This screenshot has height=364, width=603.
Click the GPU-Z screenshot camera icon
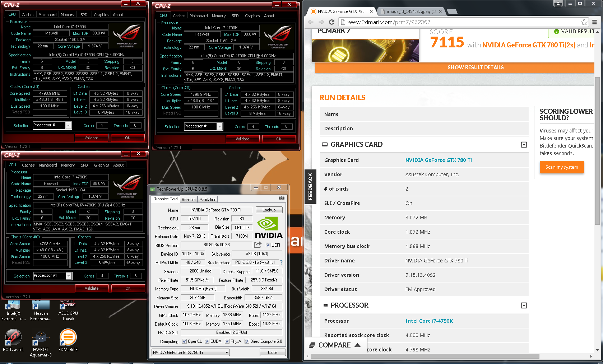point(282,198)
